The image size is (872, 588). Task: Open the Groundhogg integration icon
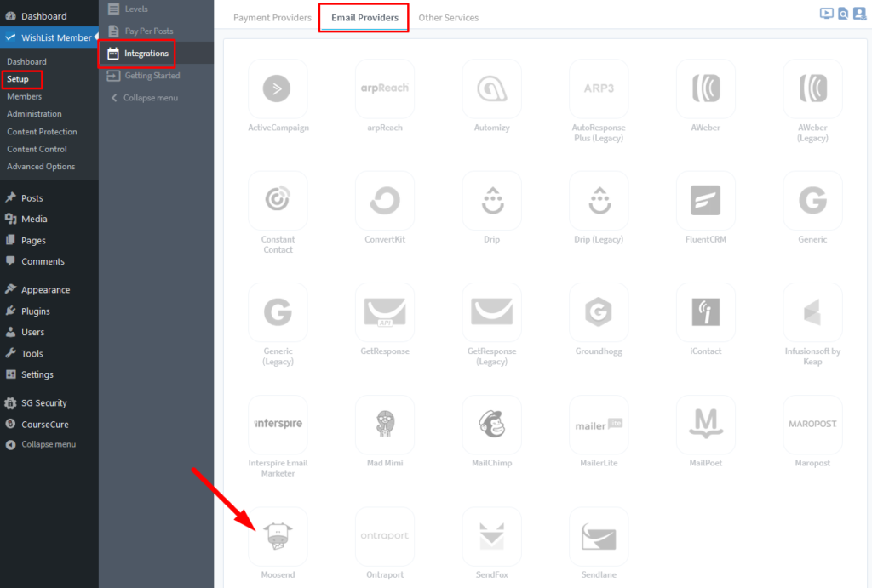tap(599, 311)
